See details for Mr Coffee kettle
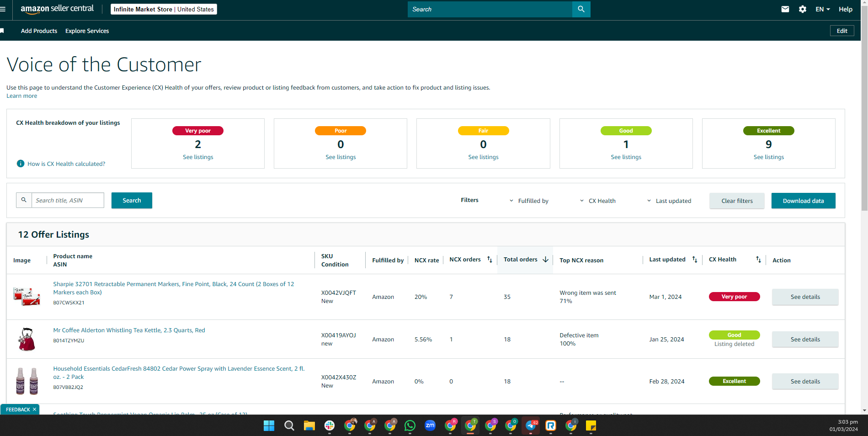The height and width of the screenshot is (436, 868). 805,339
